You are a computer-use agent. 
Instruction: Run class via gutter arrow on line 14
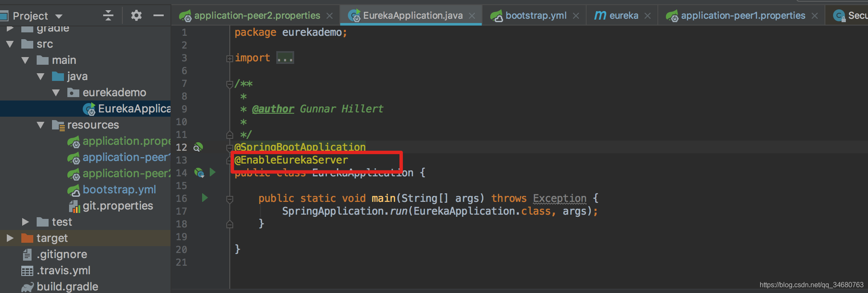(x=212, y=172)
